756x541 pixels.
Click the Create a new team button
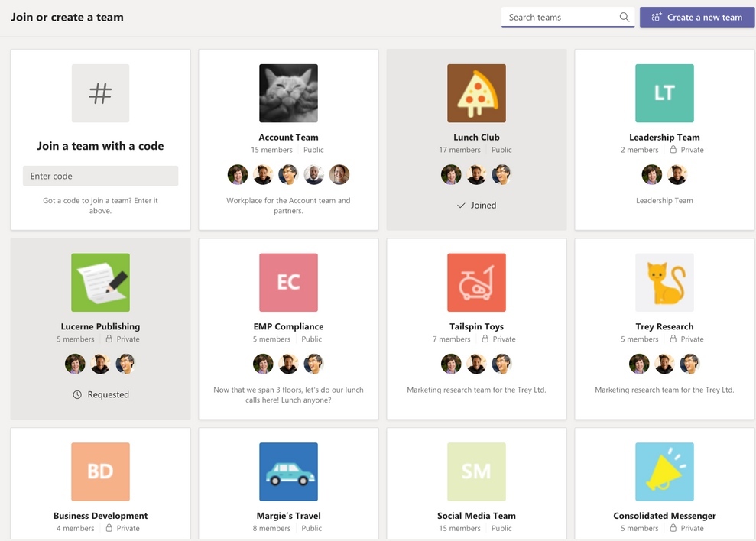[x=697, y=18]
